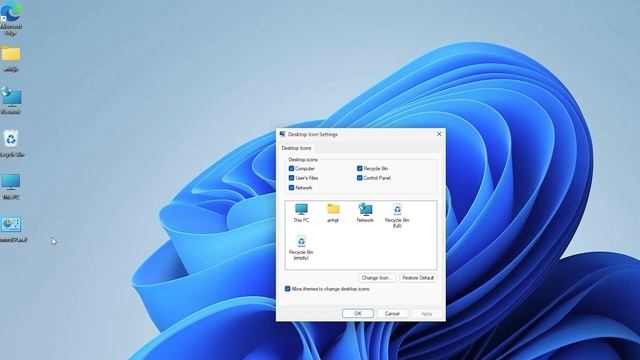
Task: Click the Apply button
Action: click(427, 313)
